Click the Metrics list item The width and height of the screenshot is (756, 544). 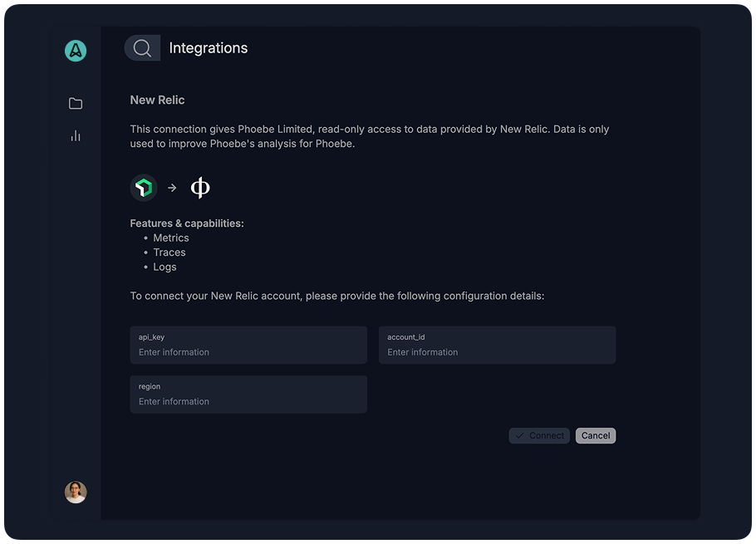point(171,238)
